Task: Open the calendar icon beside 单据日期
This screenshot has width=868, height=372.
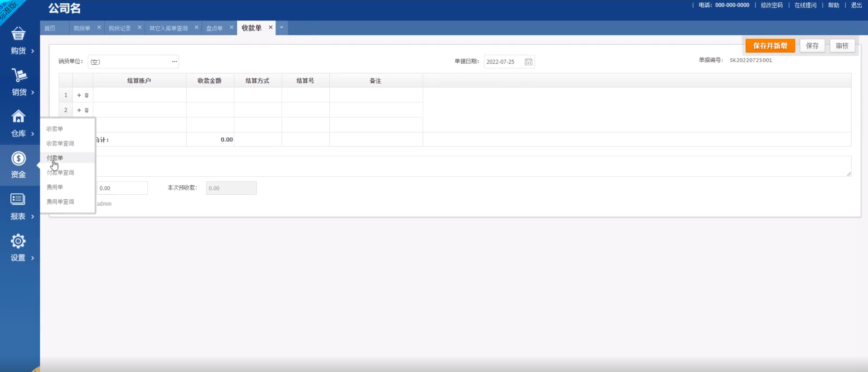Action: coord(528,62)
